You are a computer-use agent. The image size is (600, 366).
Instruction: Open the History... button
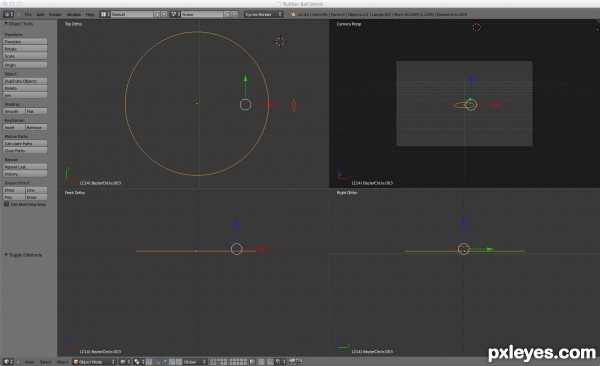(x=25, y=174)
